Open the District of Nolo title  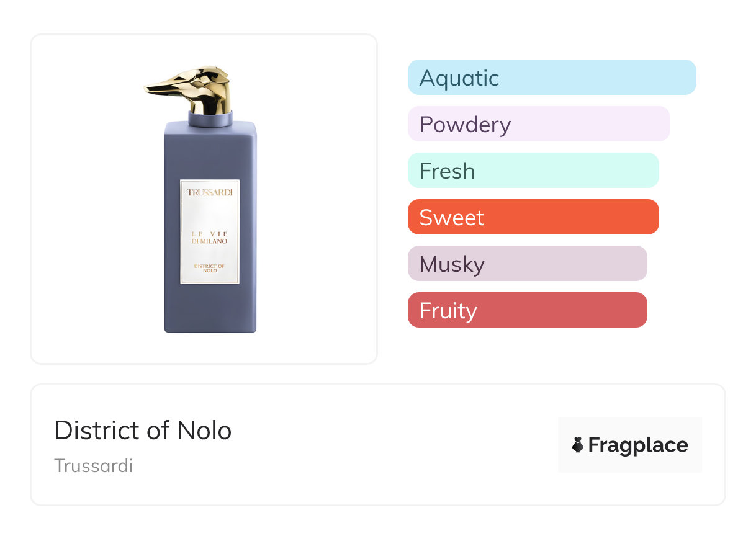coord(143,431)
